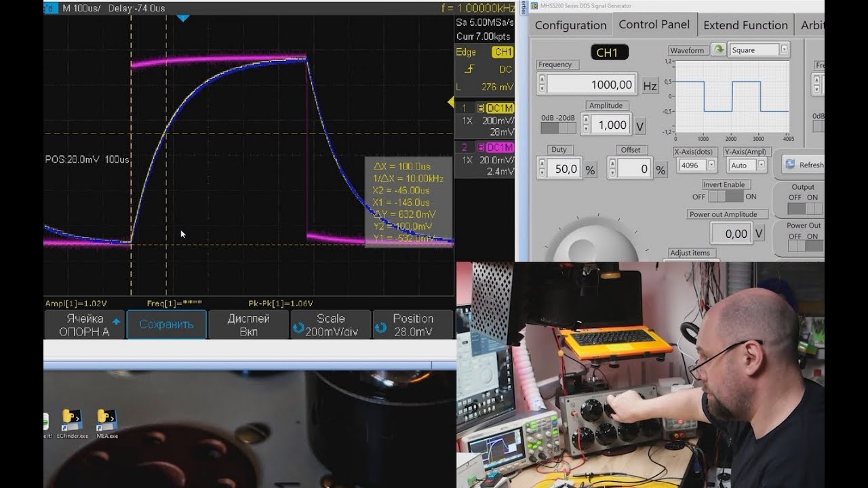
Task: Click the waveform reload arrow icon
Action: (717, 49)
